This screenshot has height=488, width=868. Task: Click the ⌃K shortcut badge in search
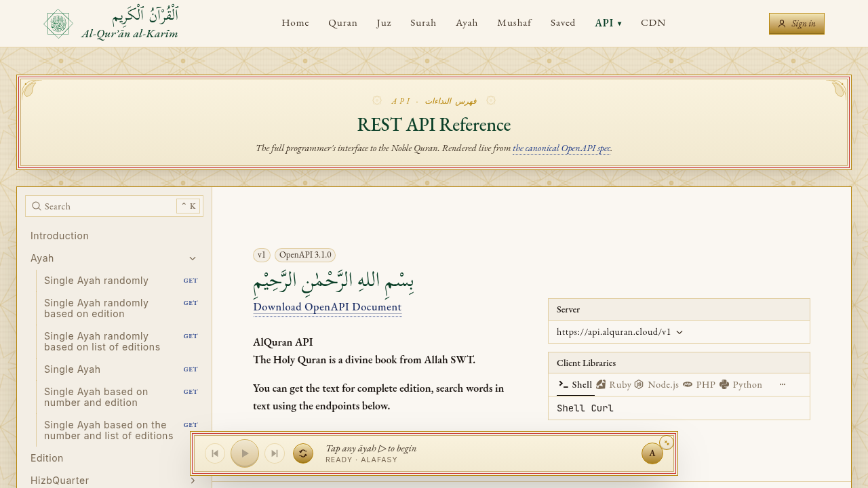(x=188, y=206)
